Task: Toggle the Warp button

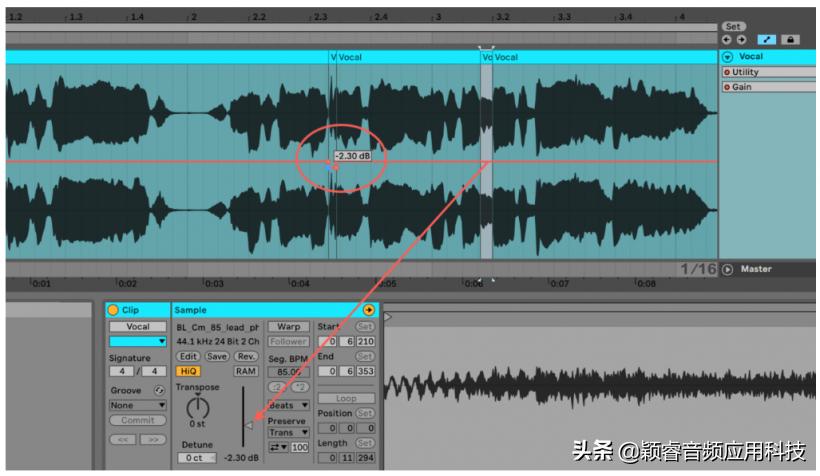Action: [x=289, y=326]
